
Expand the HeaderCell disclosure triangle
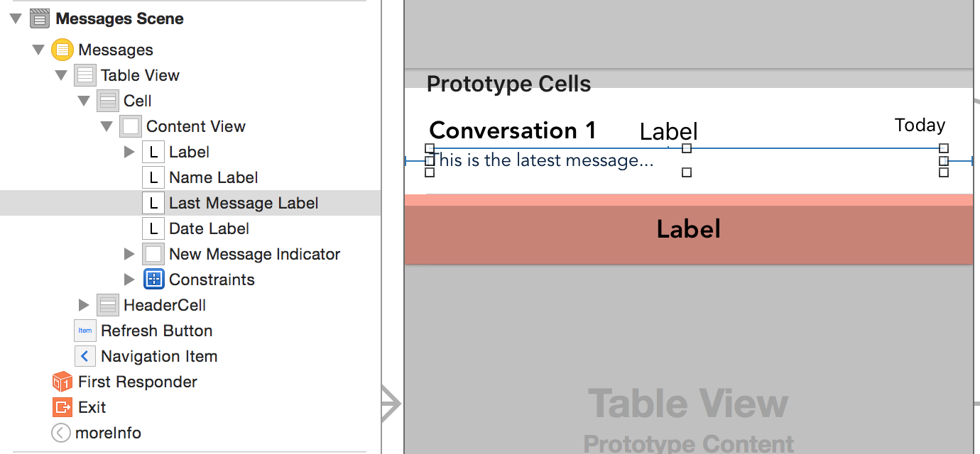(x=84, y=305)
